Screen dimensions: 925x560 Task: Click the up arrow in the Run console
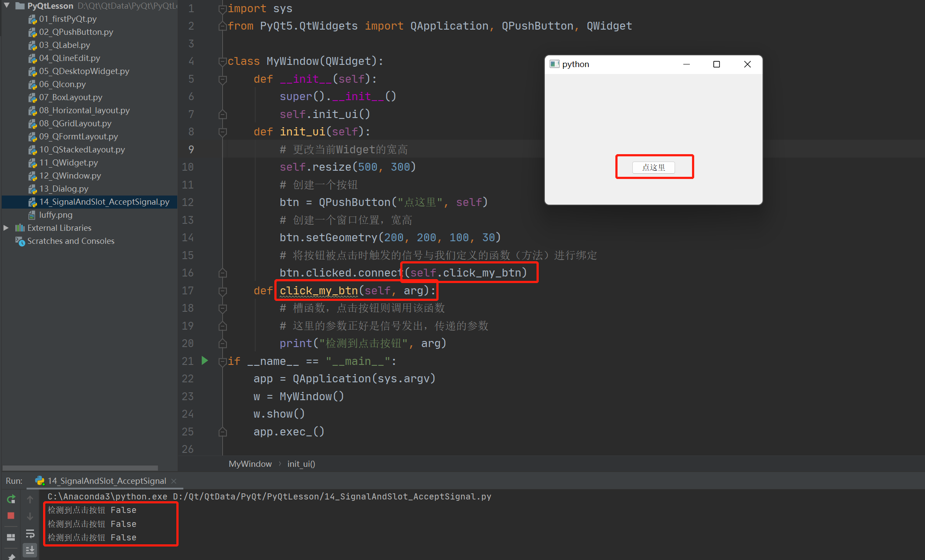[30, 499]
